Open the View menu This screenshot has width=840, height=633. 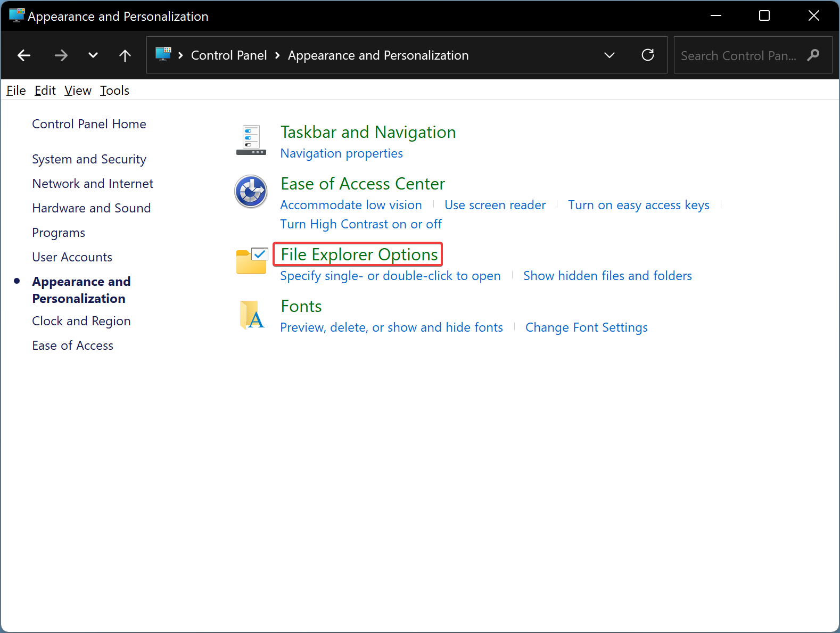(x=78, y=91)
